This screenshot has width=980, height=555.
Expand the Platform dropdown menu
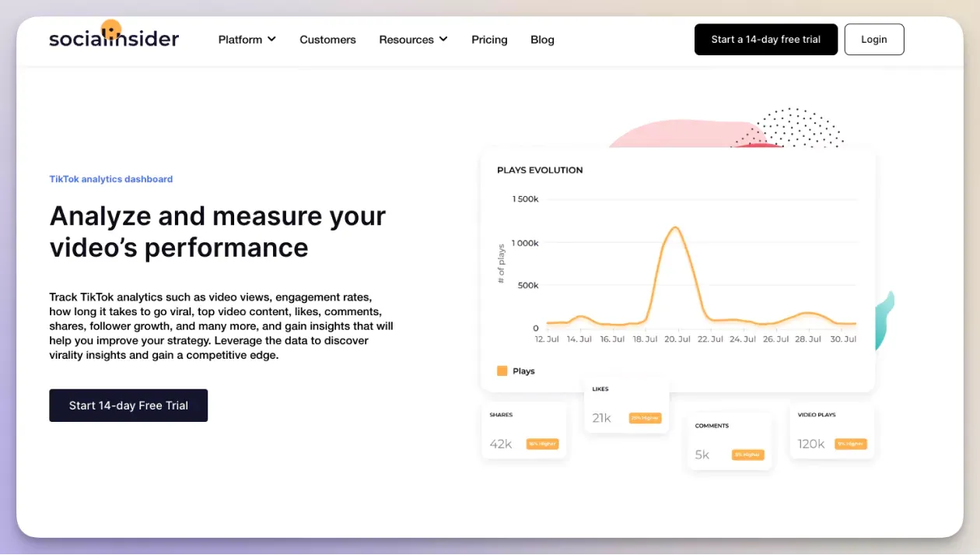(247, 39)
